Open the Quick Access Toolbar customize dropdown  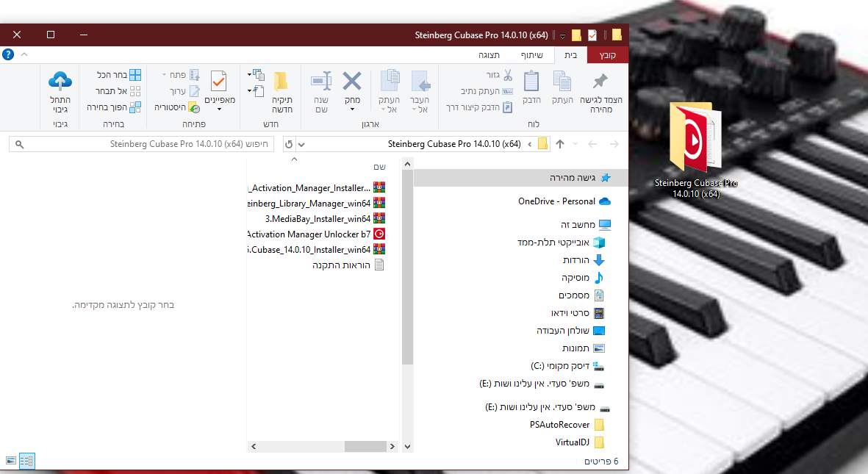(x=562, y=35)
